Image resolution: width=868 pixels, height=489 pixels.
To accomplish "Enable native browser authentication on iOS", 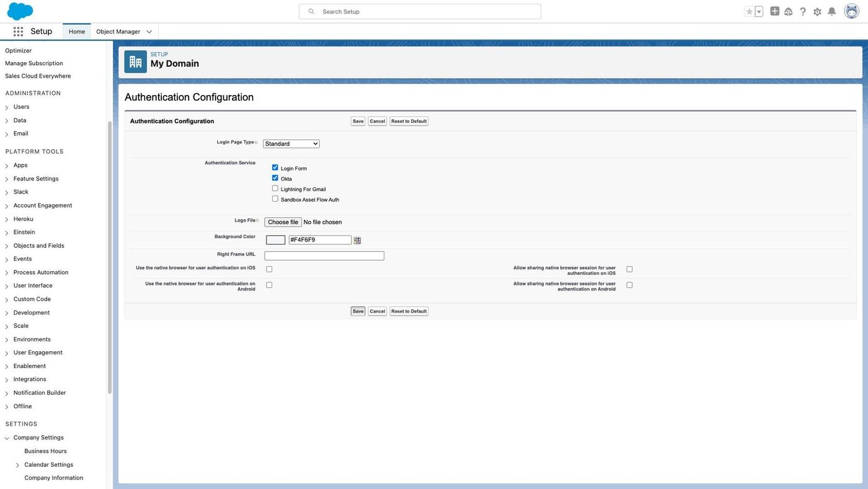I will click(269, 269).
